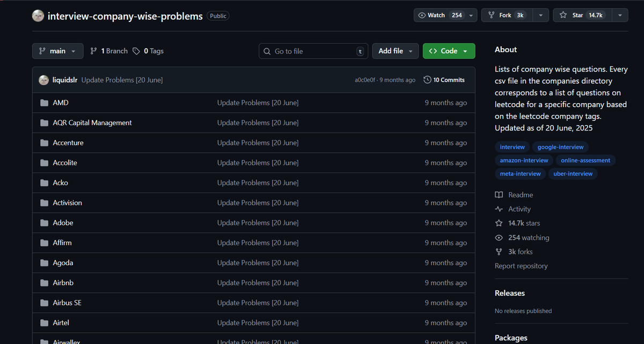Image resolution: width=644 pixels, height=344 pixels.
Task: Click the folder icon next to Adobe
Action: point(45,223)
